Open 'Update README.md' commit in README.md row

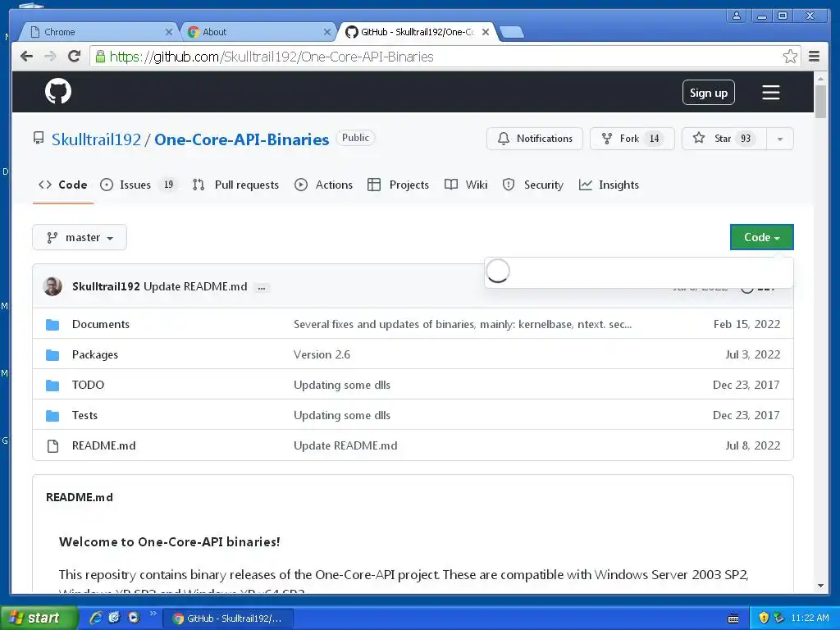coord(345,445)
